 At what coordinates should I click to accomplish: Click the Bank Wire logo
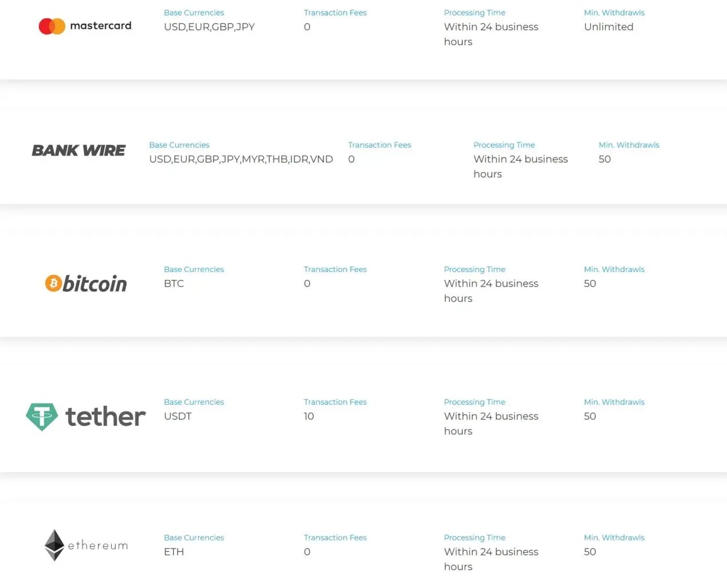[x=78, y=151]
